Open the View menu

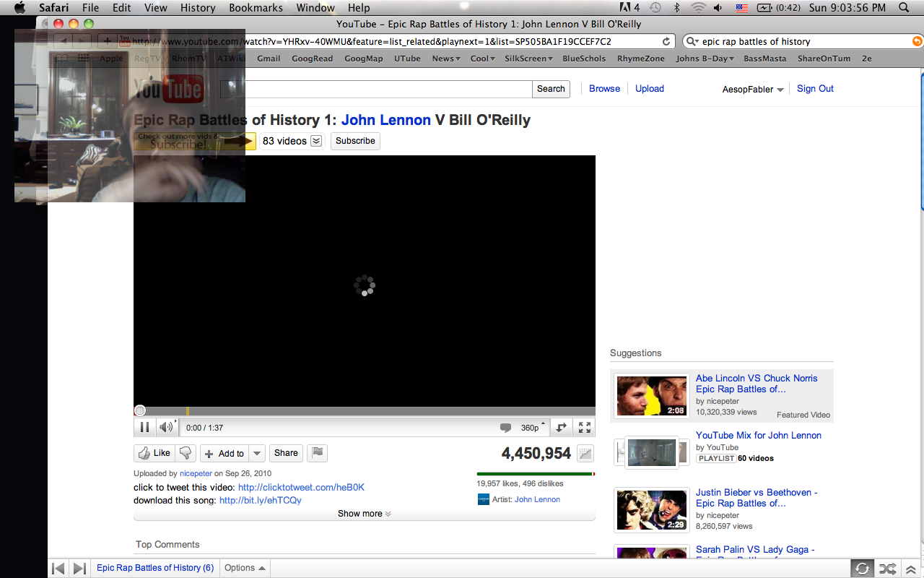(x=156, y=8)
